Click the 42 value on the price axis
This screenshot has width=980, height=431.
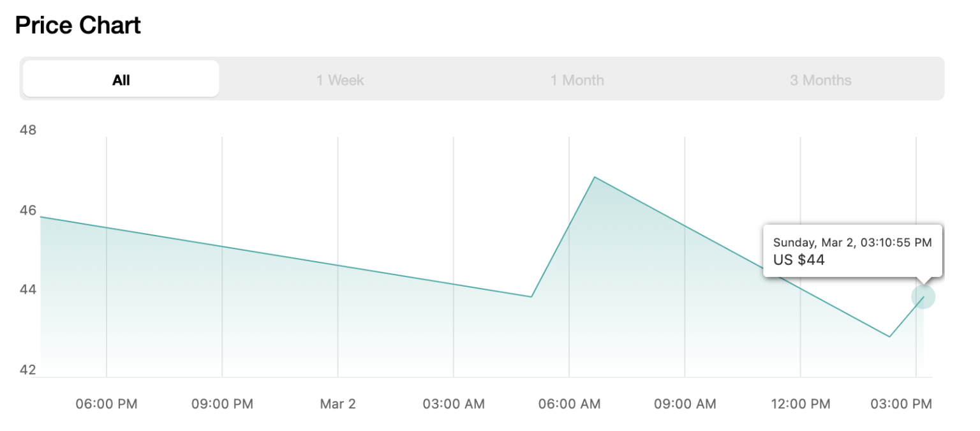tap(29, 370)
